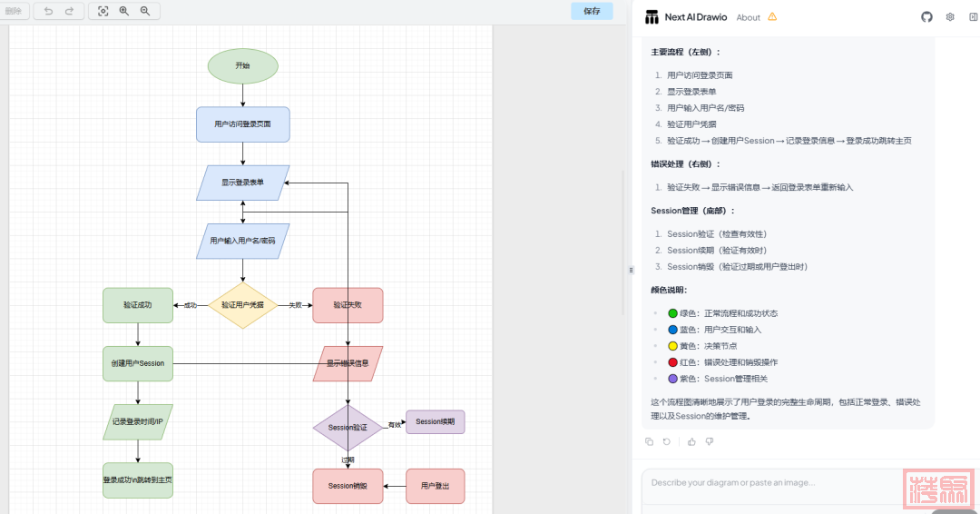Click the undo arrow in the toolbar

48,11
